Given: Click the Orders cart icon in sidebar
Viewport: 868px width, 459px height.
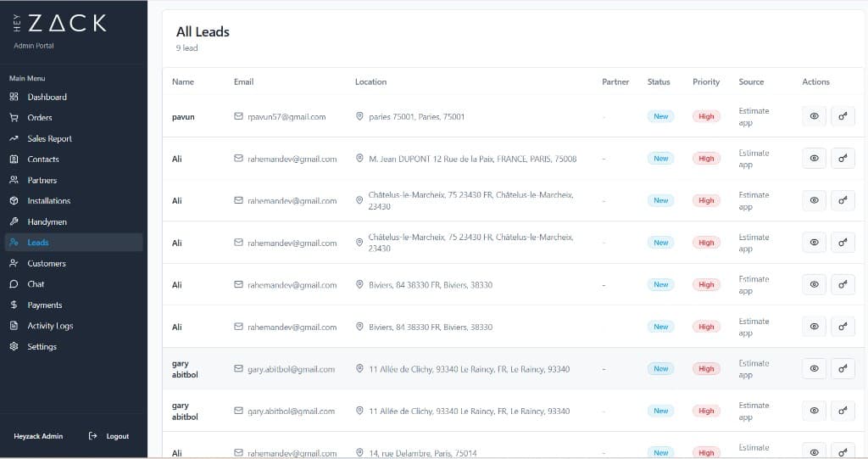Looking at the screenshot, I should pyautogui.click(x=14, y=118).
